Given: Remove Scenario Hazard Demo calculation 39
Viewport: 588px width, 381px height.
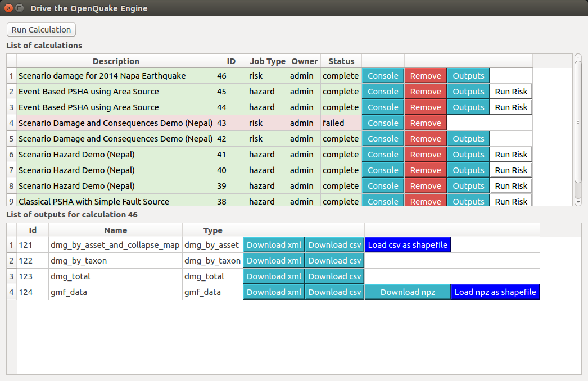Looking at the screenshot, I should coord(426,186).
